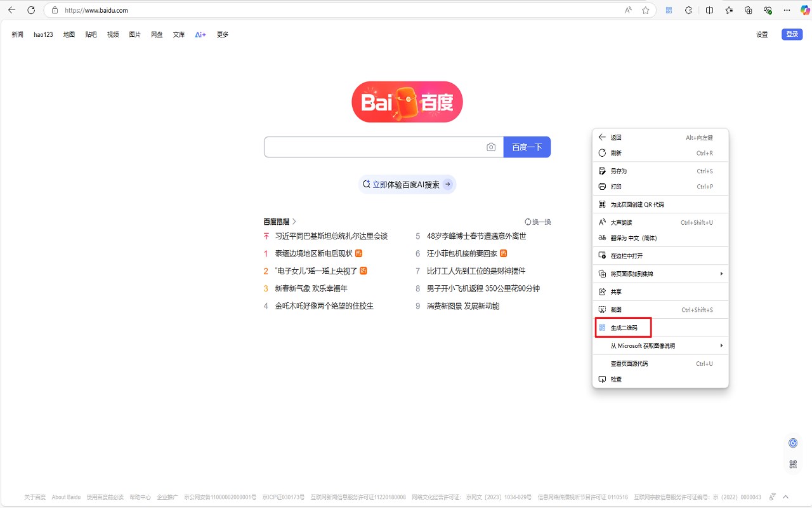Expand 从 Microsoft 获取图像说明 submenu arrow
The height and width of the screenshot is (508, 812).
click(721, 345)
